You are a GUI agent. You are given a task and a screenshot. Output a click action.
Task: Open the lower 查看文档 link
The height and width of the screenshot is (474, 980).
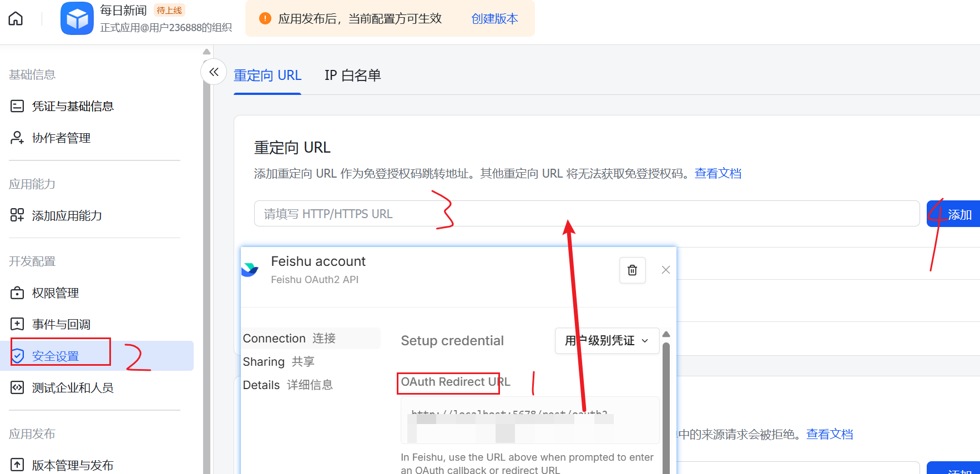[830, 435]
